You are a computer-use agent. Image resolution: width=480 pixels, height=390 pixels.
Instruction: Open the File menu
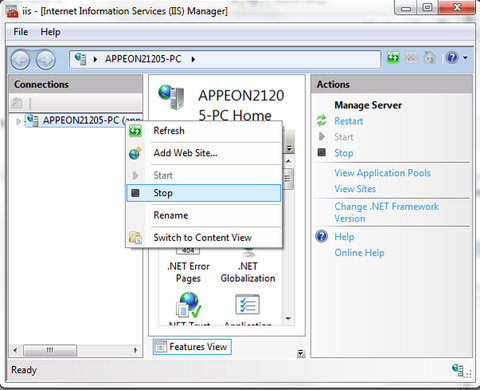(21, 32)
